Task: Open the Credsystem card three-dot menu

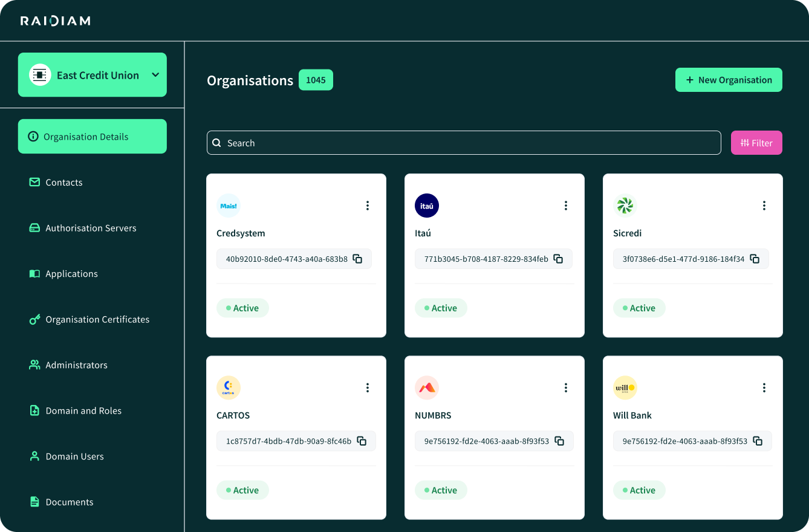Action: click(367, 206)
